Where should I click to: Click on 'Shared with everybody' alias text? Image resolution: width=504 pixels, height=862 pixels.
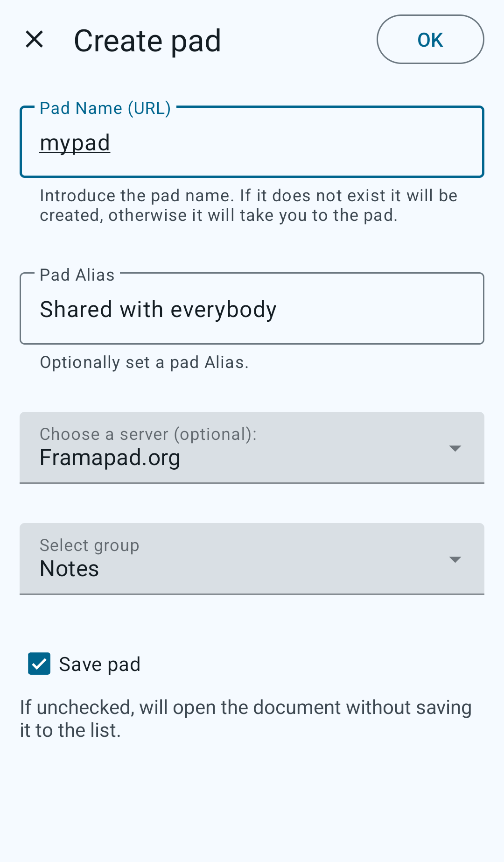pyautogui.click(x=158, y=310)
